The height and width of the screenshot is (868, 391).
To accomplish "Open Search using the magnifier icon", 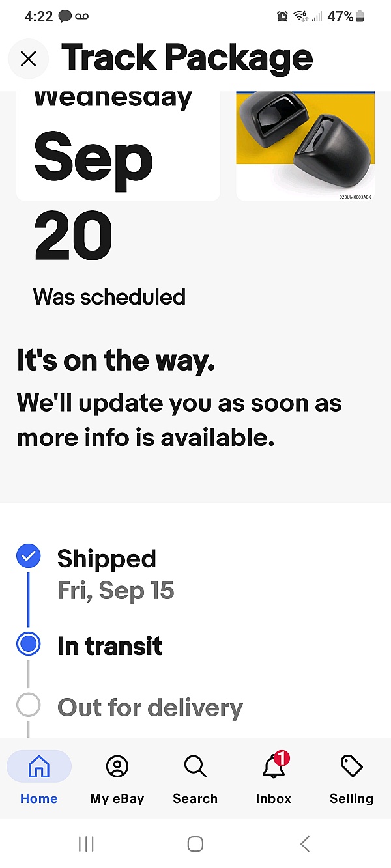I will (x=195, y=766).
